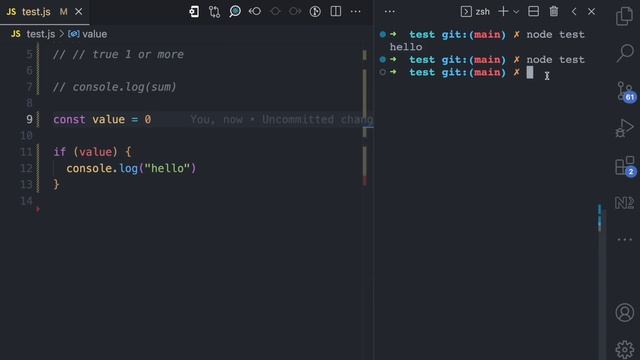Click the first "node test" terminal command
This screenshot has height=360, width=640.
[556, 35]
